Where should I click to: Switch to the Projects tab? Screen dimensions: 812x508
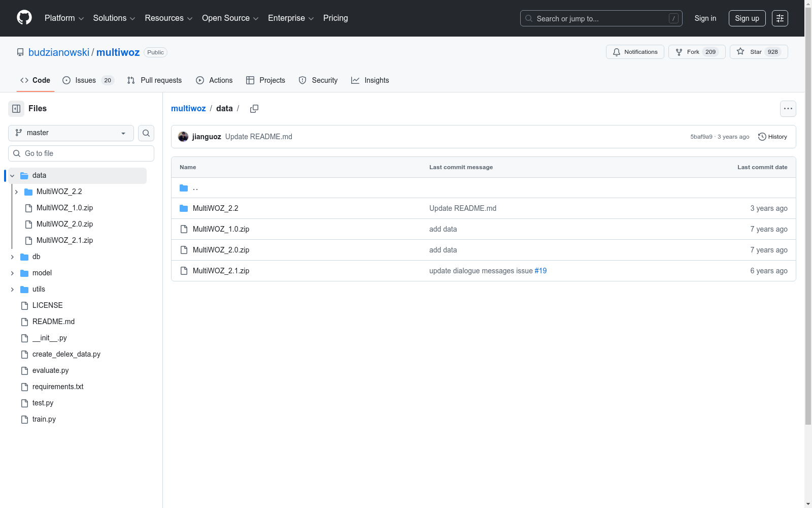point(265,80)
